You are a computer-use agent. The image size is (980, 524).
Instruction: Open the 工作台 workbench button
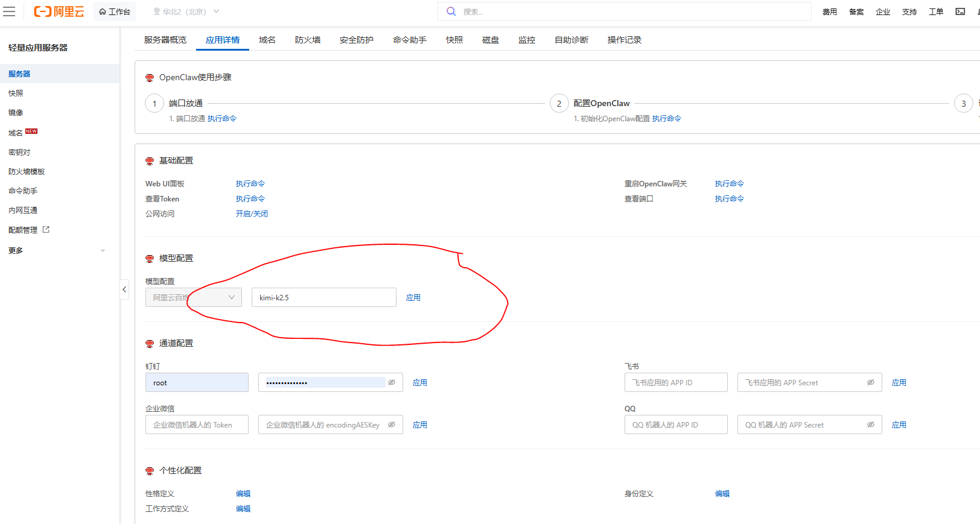115,11
